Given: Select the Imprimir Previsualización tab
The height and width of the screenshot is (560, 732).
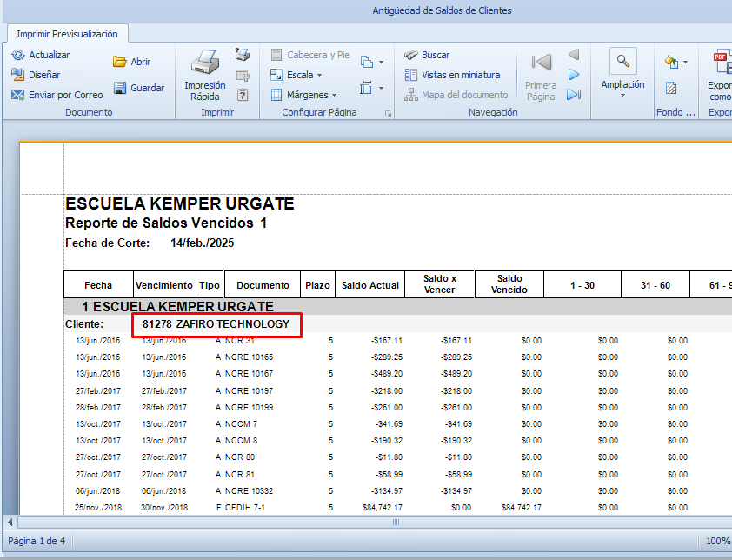Looking at the screenshot, I should click(67, 34).
